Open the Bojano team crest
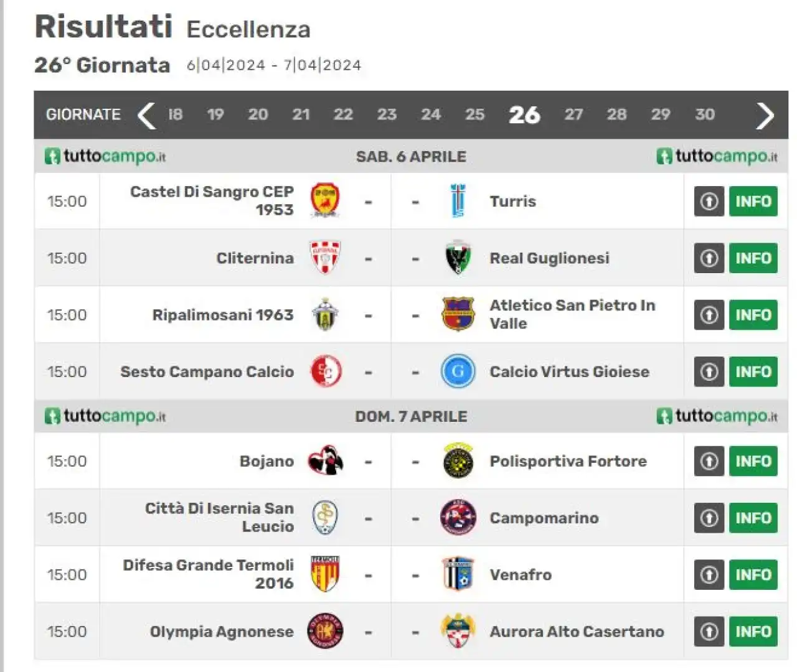The height and width of the screenshot is (672, 797). pos(325,461)
